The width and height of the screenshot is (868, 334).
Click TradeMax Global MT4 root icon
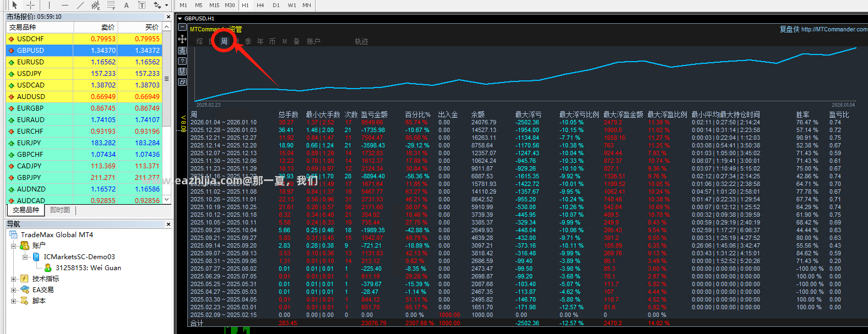(14, 234)
